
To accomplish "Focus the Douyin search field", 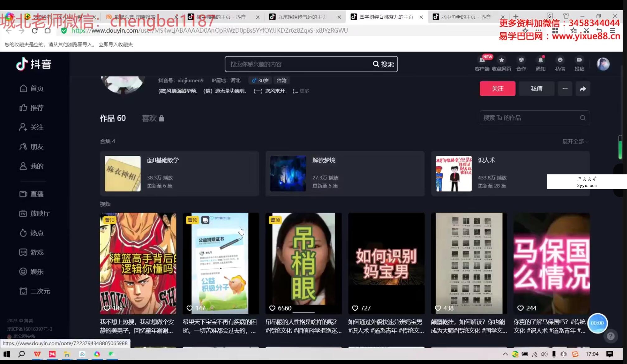I will pos(297,64).
